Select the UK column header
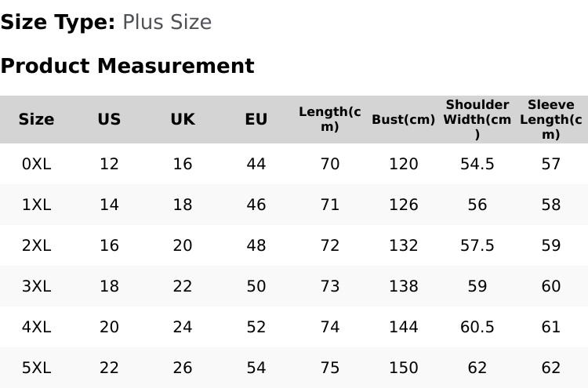Image resolution: width=588 pixels, height=388 pixels. coord(183,119)
